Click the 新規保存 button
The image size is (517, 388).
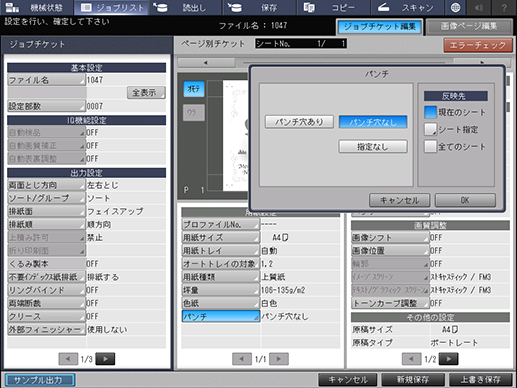click(413, 380)
